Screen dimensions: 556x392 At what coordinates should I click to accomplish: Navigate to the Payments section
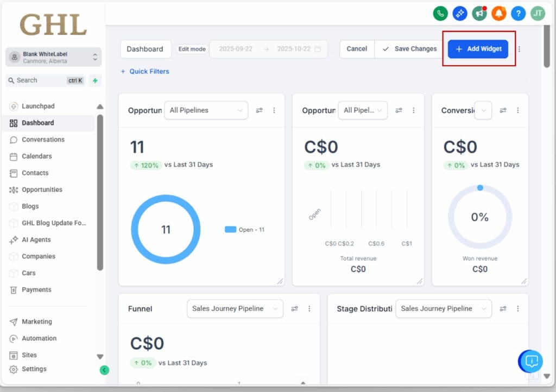click(x=35, y=289)
